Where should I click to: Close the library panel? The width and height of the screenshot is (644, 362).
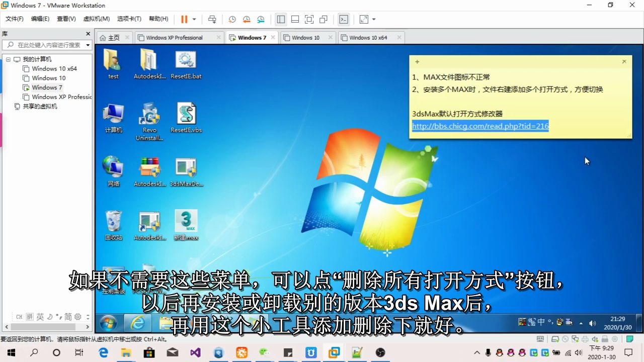pyautogui.click(x=88, y=34)
